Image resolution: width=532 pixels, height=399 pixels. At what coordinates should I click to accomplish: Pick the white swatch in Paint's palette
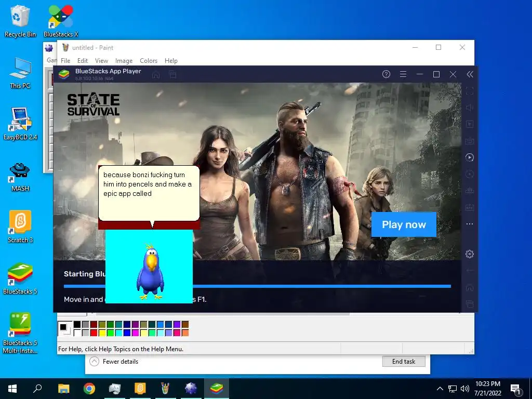[x=77, y=333]
